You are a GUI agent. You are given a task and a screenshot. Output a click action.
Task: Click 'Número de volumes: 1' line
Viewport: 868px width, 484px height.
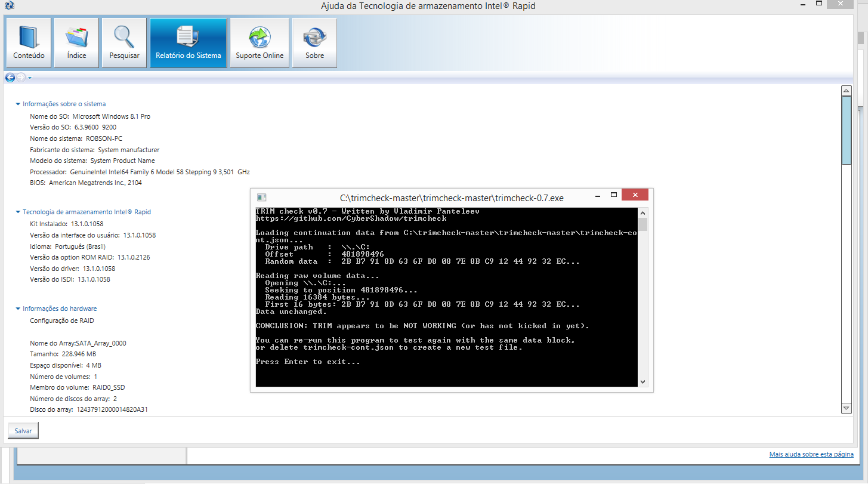coord(64,377)
